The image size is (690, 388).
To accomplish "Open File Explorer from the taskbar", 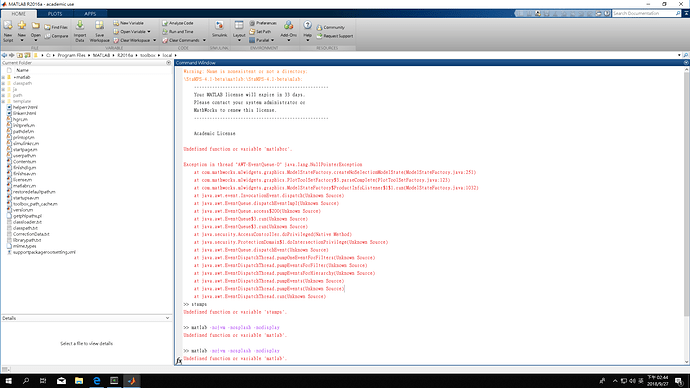I will pos(79,381).
